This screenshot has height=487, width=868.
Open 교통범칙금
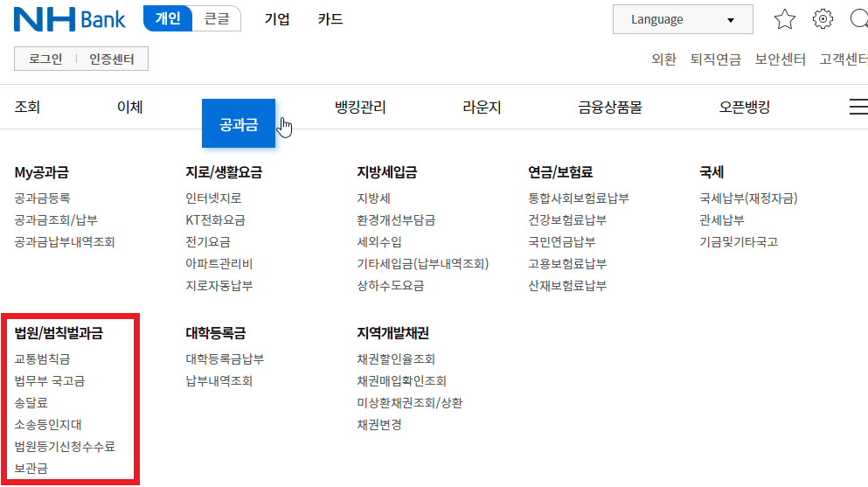tap(42, 359)
